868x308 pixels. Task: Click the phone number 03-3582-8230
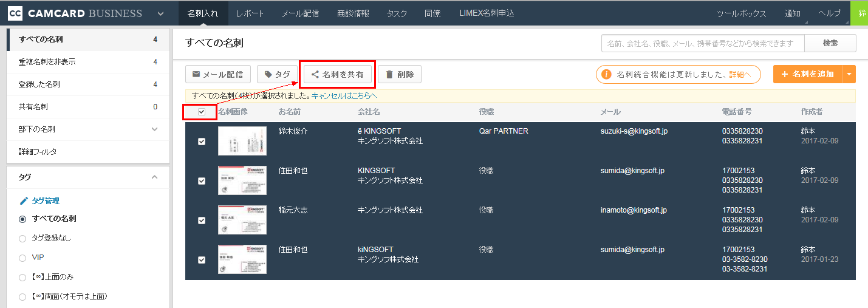(x=745, y=259)
